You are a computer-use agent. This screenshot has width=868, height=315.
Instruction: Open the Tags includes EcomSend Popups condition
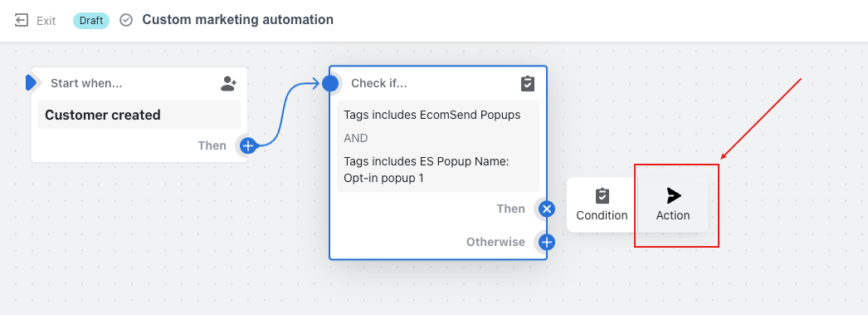[x=432, y=115]
